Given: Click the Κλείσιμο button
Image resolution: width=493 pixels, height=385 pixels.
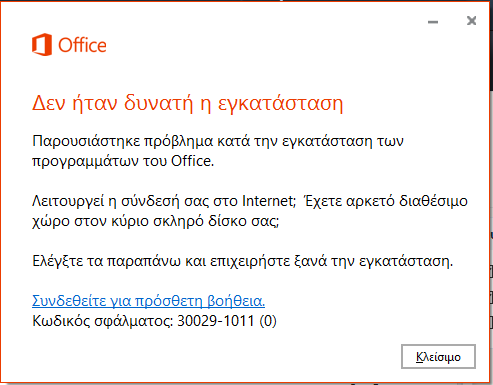Looking at the screenshot, I should [x=438, y=357].
